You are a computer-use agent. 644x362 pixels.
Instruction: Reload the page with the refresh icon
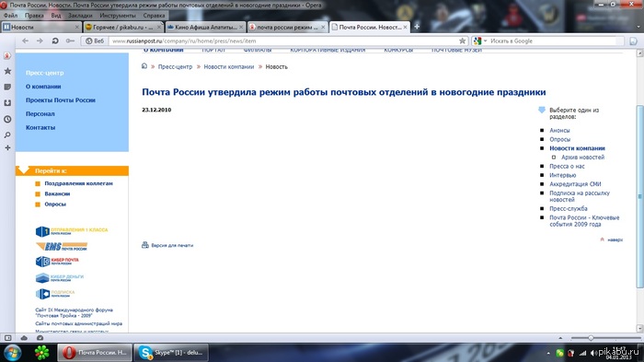[x=55, y=41]
